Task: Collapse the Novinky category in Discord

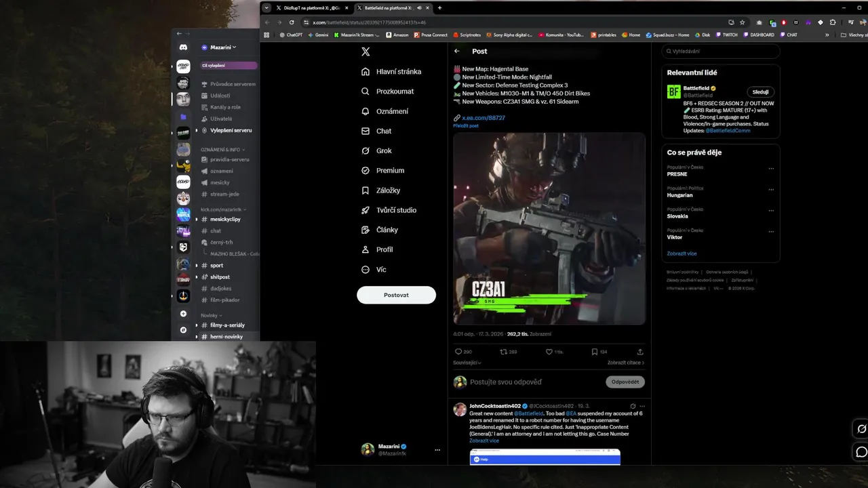Action: click(x=211, y=315)
